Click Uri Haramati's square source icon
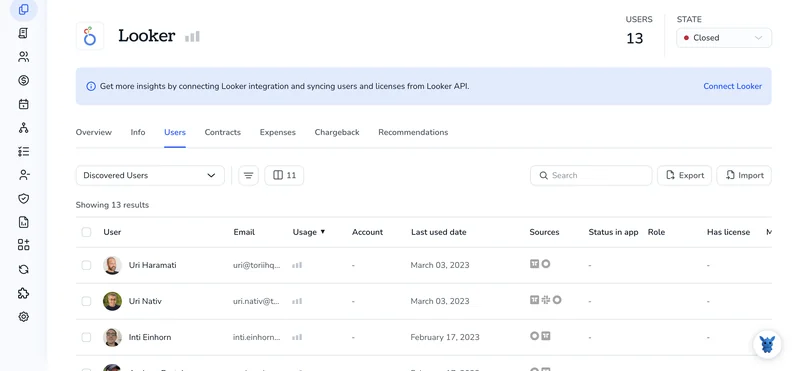This screenshot has width=800, height=371. [x=534, y=264]
